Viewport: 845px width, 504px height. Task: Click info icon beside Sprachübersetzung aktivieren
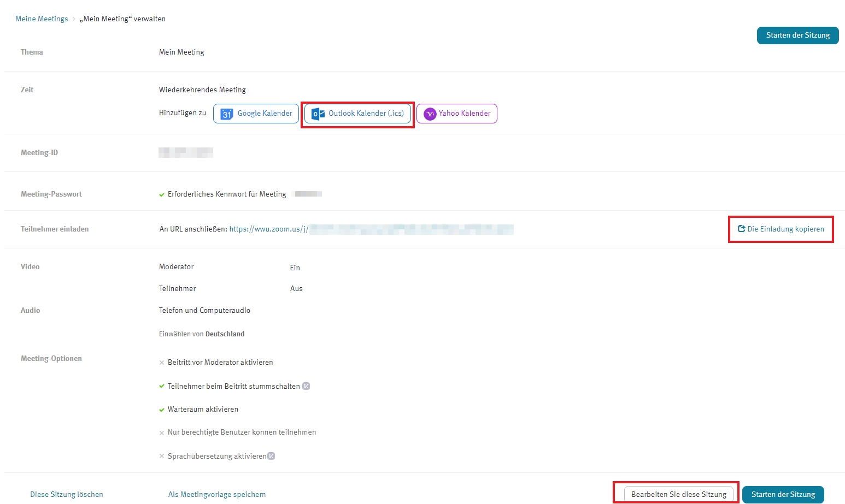coord(271,456)
